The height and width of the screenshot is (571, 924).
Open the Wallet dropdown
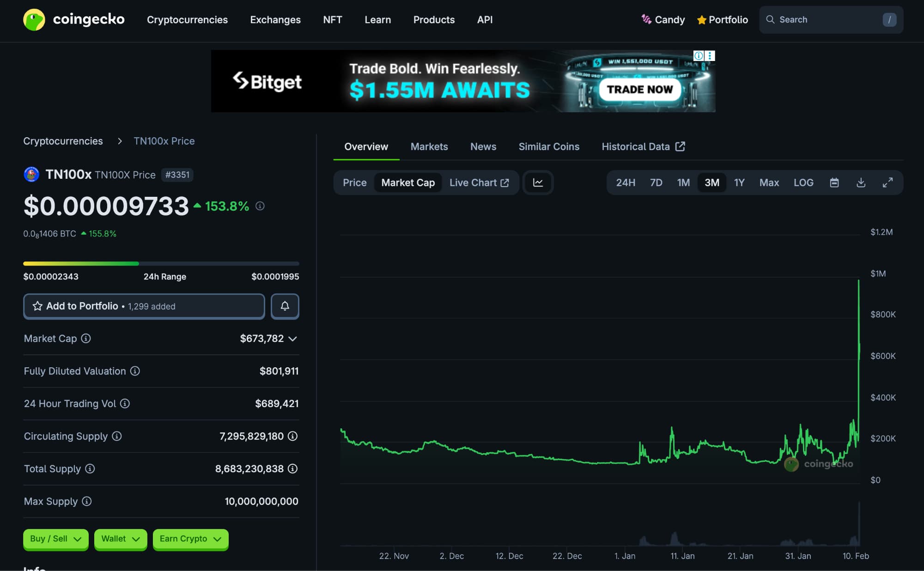120,539
